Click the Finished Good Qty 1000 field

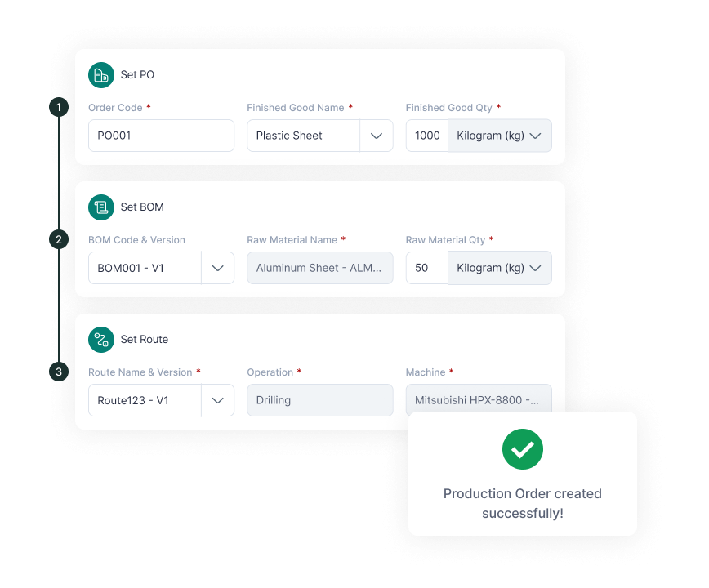pyautogui.click(x=427, y=136)
